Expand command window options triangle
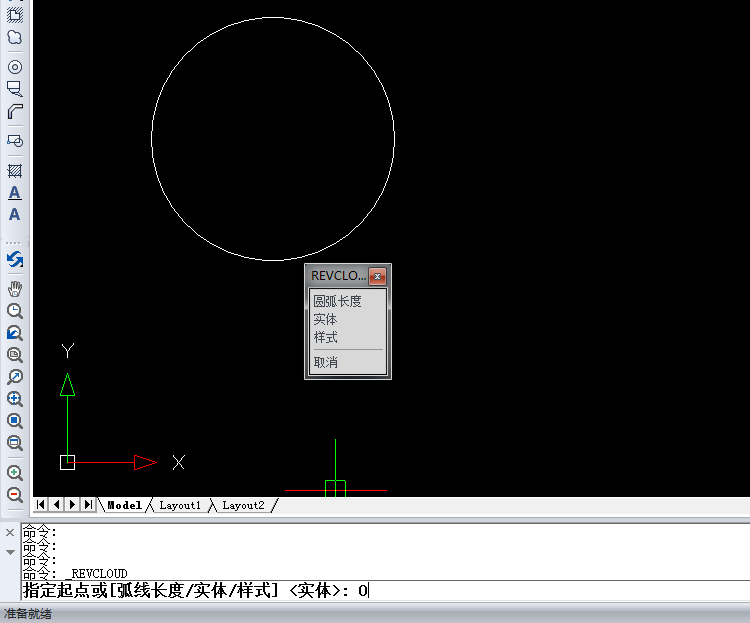This screenshot has height=623, width=750. 10,552
